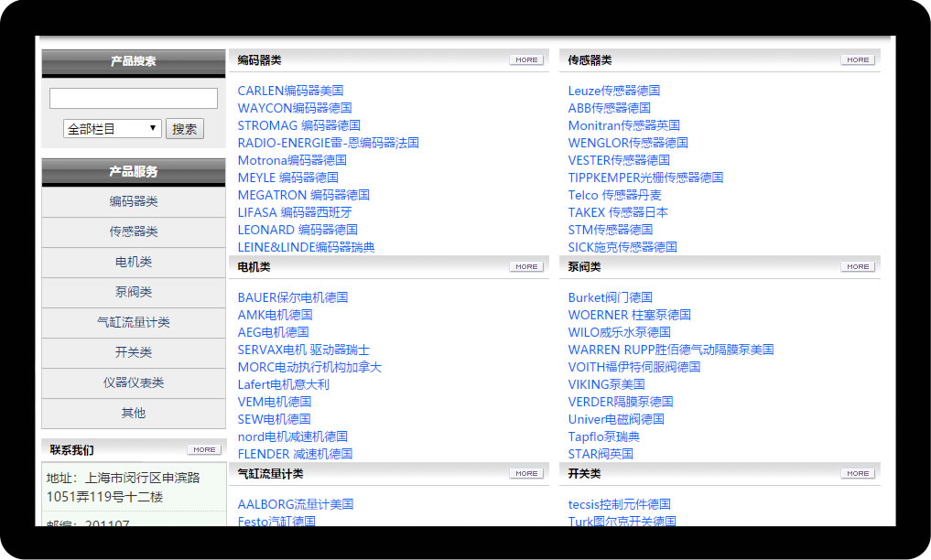Open WAYCON编码器德国 link

click(295, 108)
